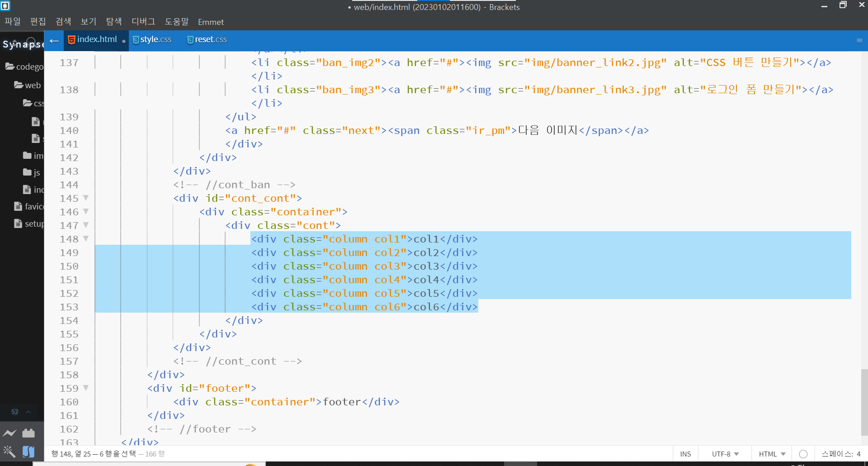Image resolution: width=868 pixels, height=466 pixels.
Task: Click the indent size value 4
Action: (859, 454)
